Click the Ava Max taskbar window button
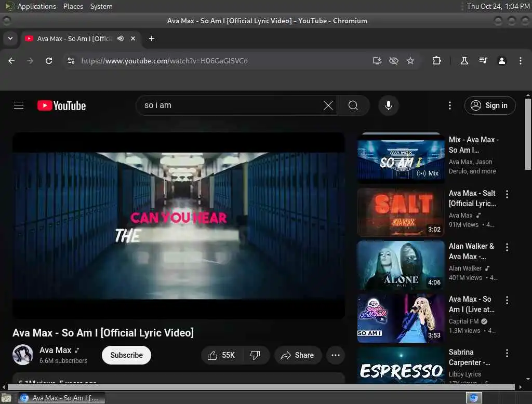 [x=61, y=398]
